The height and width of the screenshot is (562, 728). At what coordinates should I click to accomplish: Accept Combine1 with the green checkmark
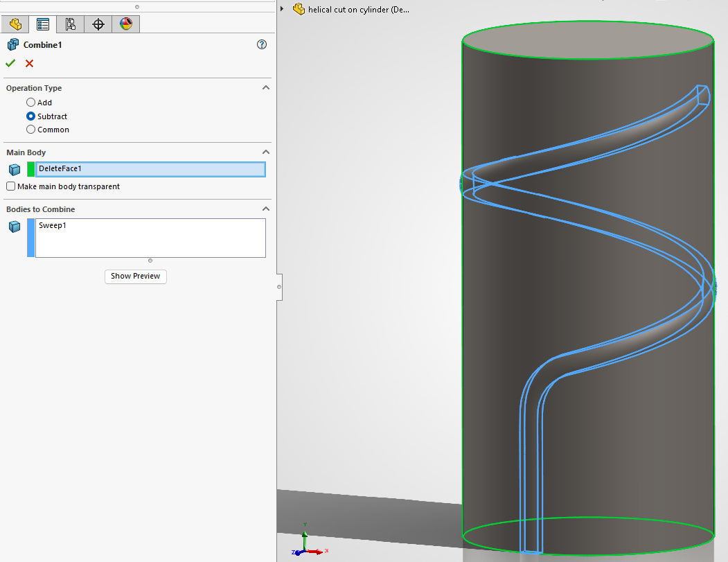[10, 63]
